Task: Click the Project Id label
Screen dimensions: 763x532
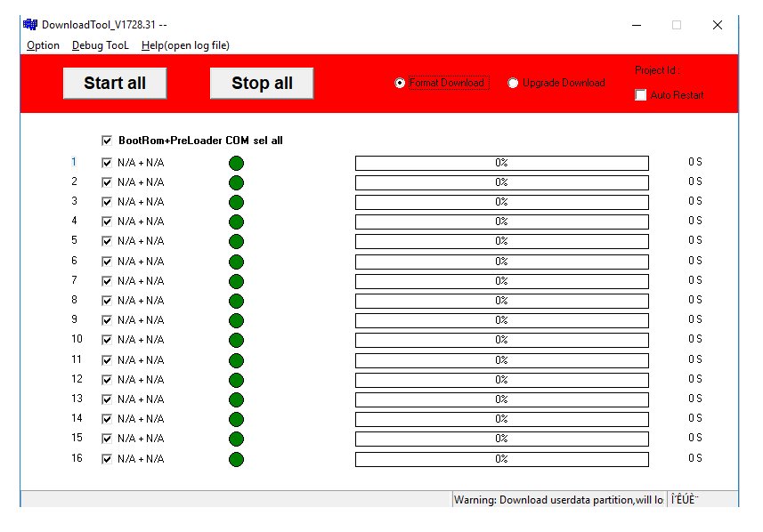Action: pos(657,70)
